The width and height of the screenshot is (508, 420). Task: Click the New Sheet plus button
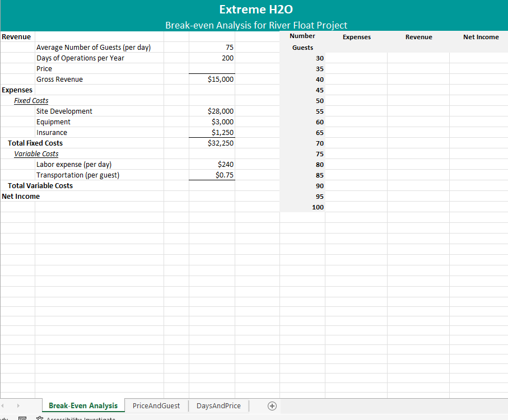tap(272, 406)
